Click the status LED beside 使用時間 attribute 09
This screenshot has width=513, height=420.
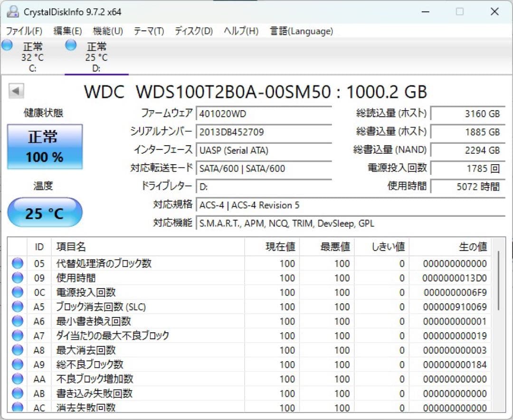[x=17, y=278]
